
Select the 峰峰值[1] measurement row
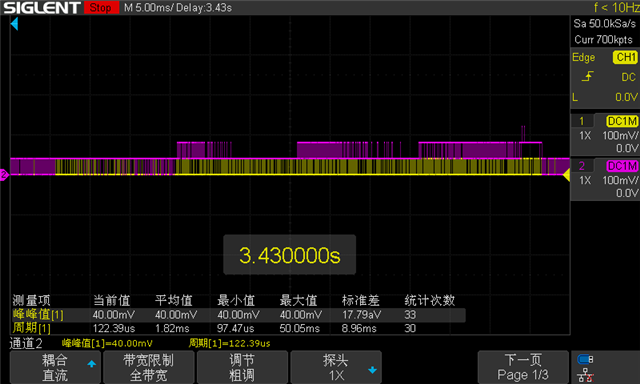238,315
